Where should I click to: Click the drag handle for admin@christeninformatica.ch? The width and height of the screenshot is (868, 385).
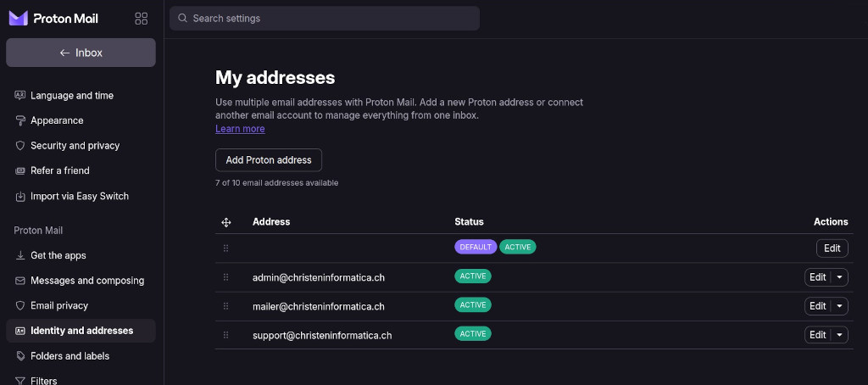tap(225, 277)
